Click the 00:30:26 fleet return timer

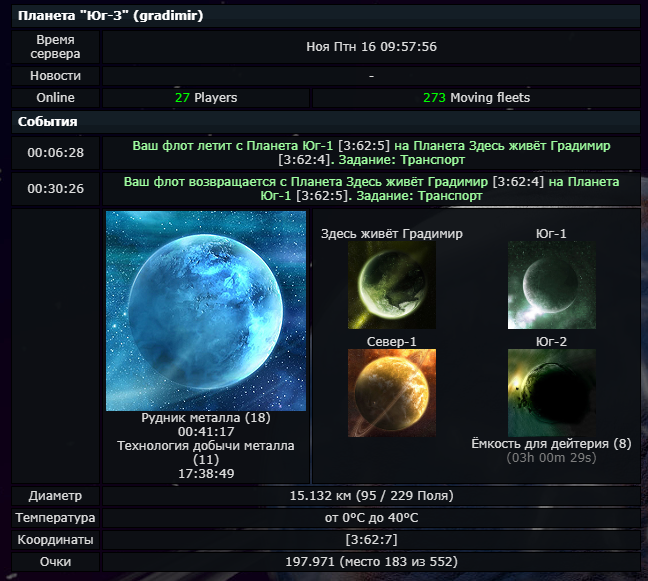[55, 189]
